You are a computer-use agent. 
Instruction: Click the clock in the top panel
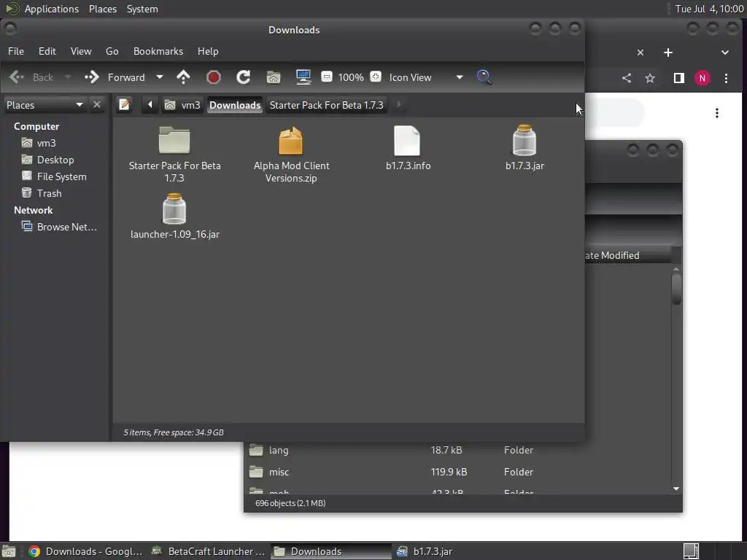pos(709,9)
